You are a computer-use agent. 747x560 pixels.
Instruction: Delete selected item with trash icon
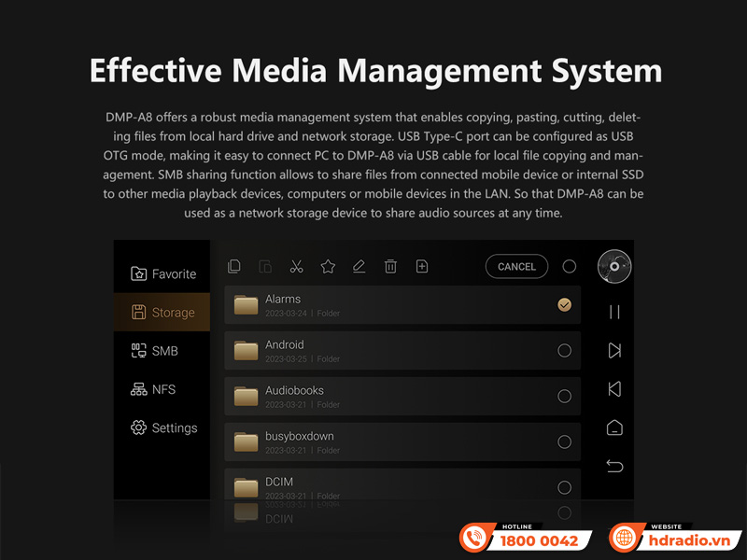390,267
